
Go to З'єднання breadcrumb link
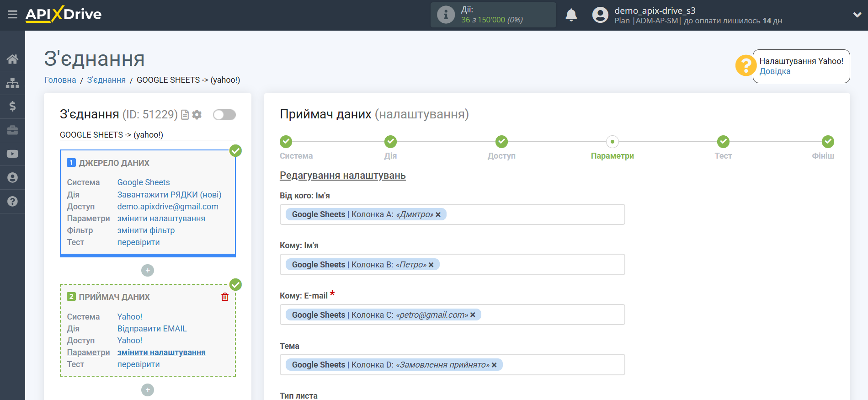pyautogui.click(x=106, y=80)
